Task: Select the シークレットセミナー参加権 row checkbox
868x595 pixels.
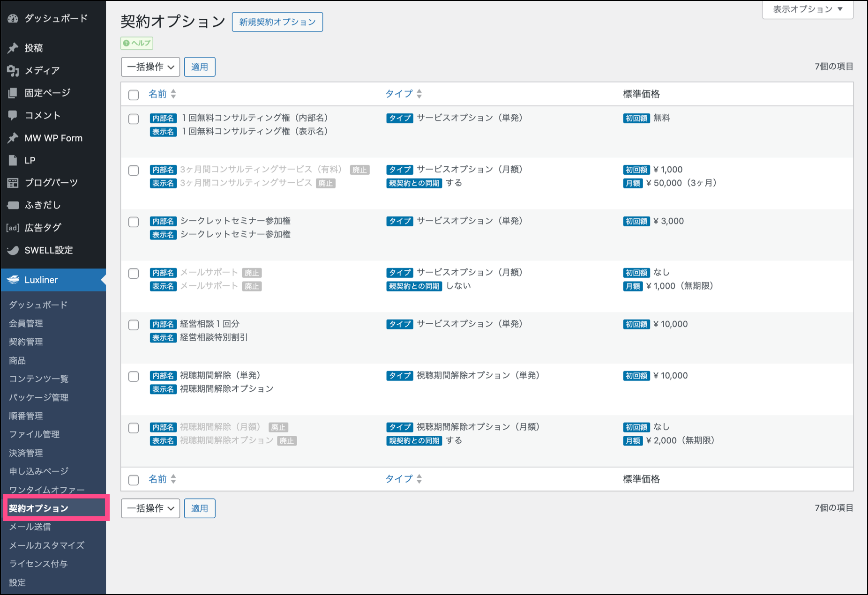Action: click(x=134, y=222)
